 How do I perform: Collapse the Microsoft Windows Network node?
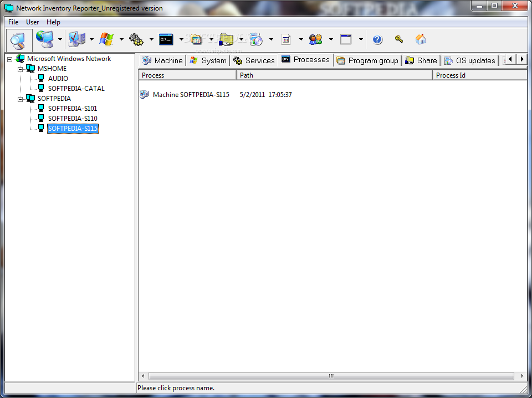pos(10,59)
